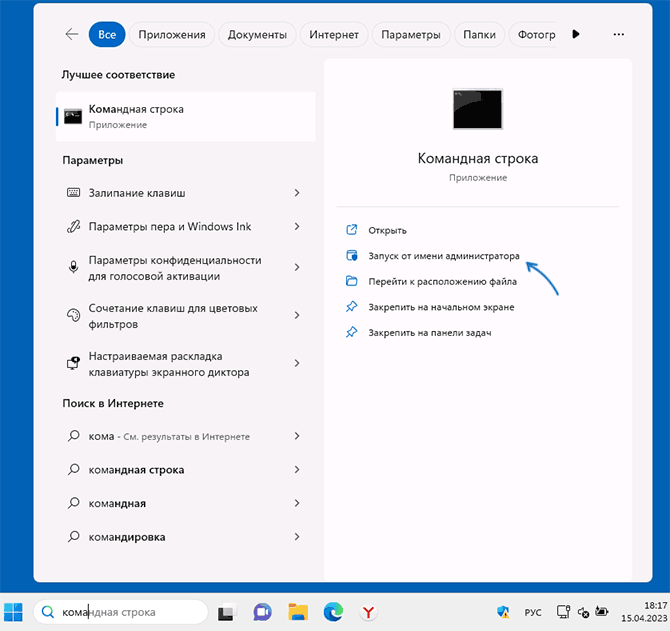
Task: Select the Параметры filter tab
Action: [x=410, y=34]
